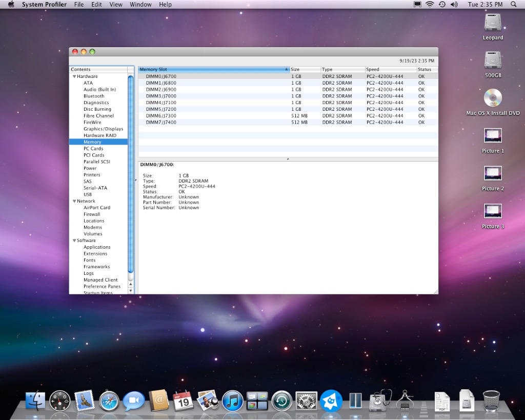525x420 pixels.
Task: Activate Spaces from the Dock
Action: [x=257, y=401]
